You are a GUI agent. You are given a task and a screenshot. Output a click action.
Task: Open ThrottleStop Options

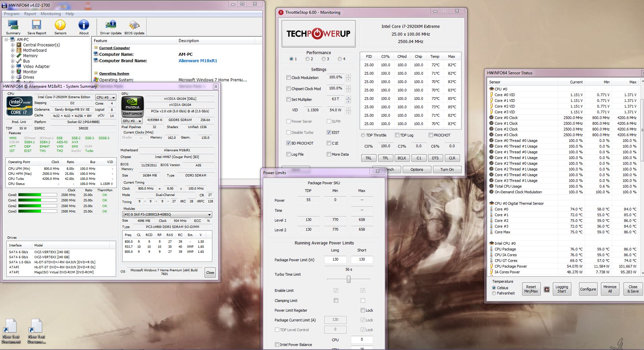pyautogui.click(x=417, y=169)
